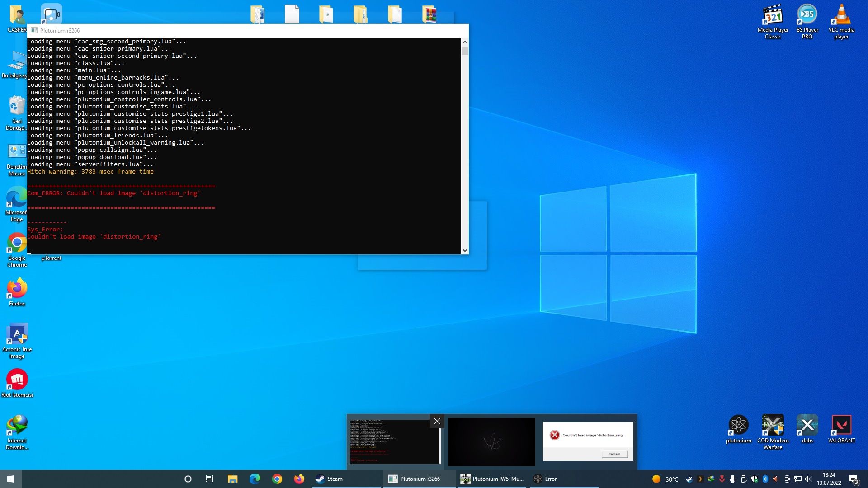Image resolution: width=868 pixels, height=488 pixels.
Task: Open safely remove hardware tray icon
Action: coord(744,479)
